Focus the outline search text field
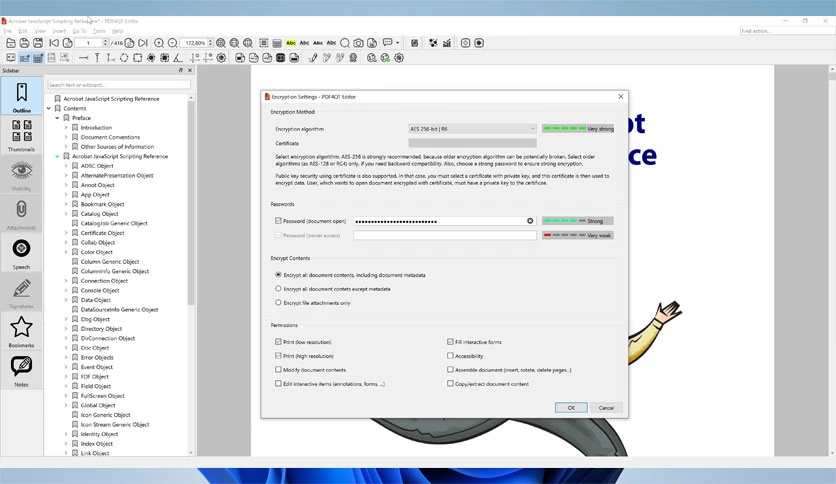The width and height of the screenshot is (836, 484). point(119,85)
